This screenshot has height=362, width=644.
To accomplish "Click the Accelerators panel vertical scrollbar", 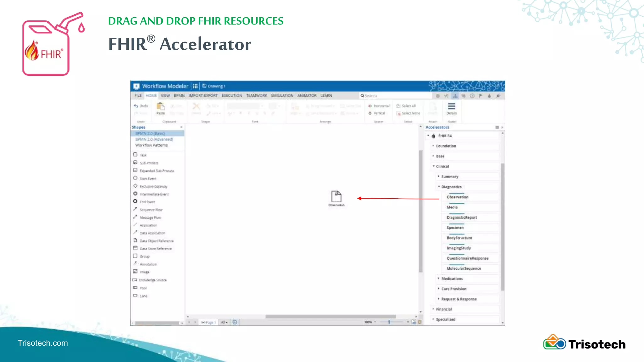I will click(x=502, y=227).
